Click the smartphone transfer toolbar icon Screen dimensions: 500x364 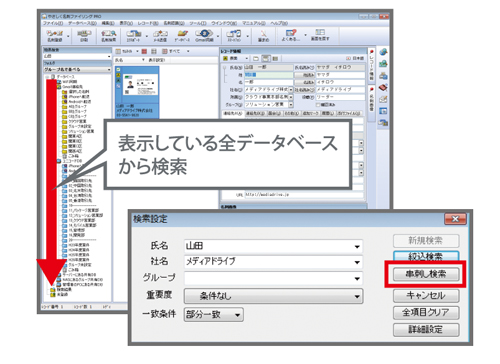click(x=234, y=36)
